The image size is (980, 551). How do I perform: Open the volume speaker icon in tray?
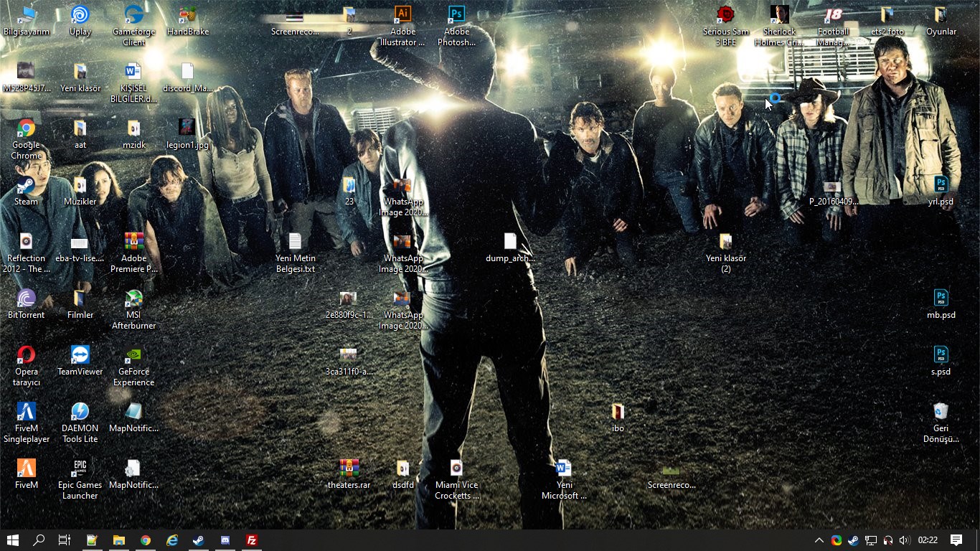click(904, 540)
